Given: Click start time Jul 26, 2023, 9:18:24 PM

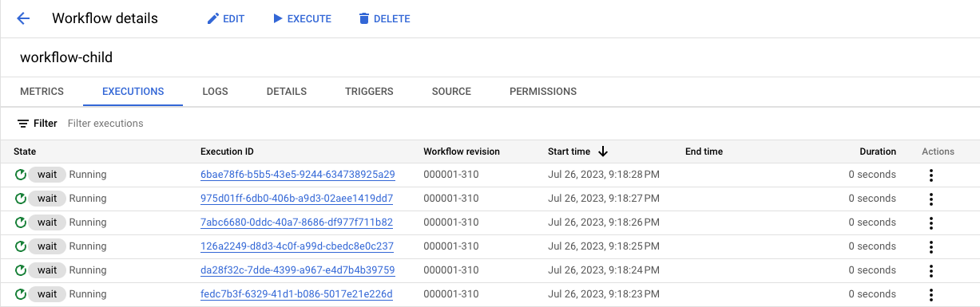Looking at the screenshot, I should [x=604, y=270].
